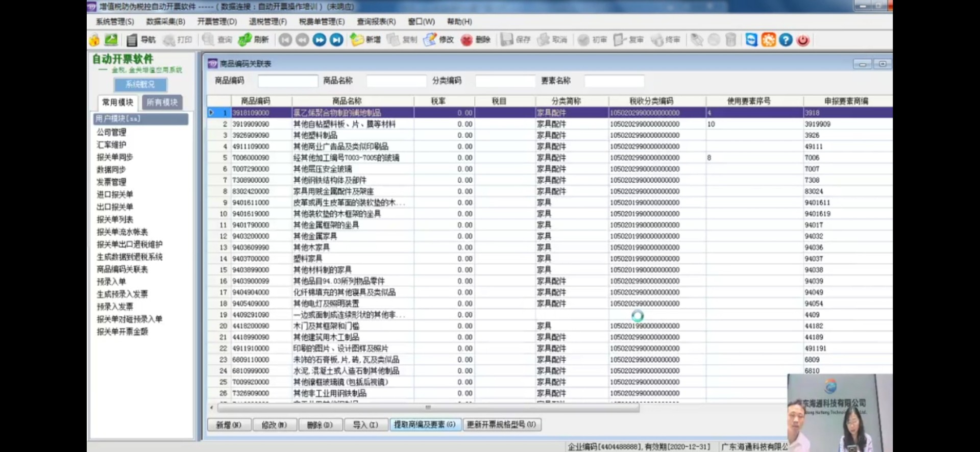
Task: Open 生成预录入发票 in the sidebar
Action: coord(122,294)
